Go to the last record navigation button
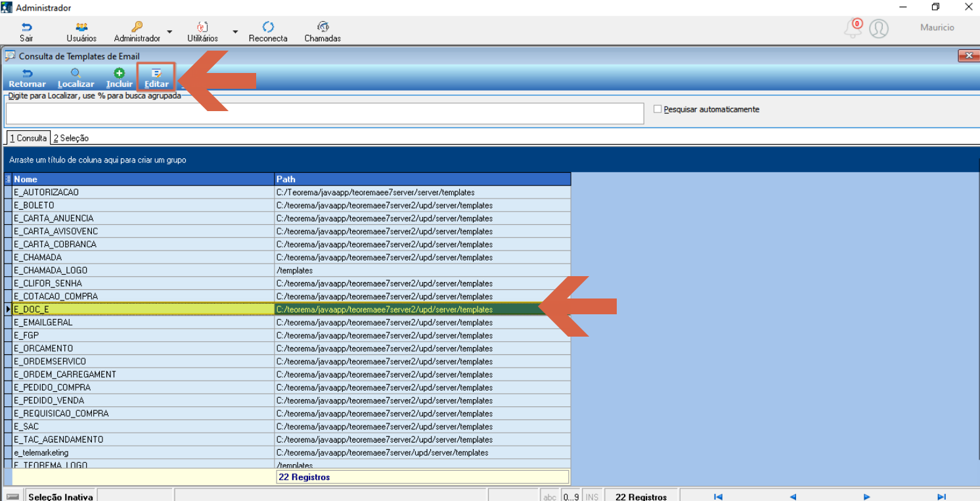Viewport: 980px width, 501px height. [941, 497]
